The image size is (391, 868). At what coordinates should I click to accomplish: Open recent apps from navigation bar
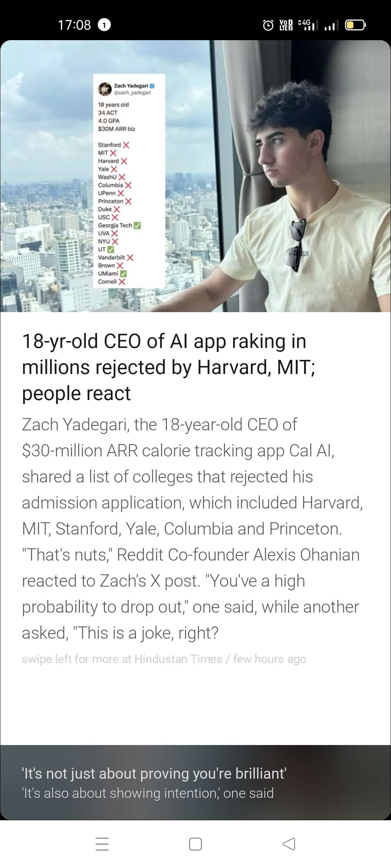pyautogui.click(x=102, y=844)
